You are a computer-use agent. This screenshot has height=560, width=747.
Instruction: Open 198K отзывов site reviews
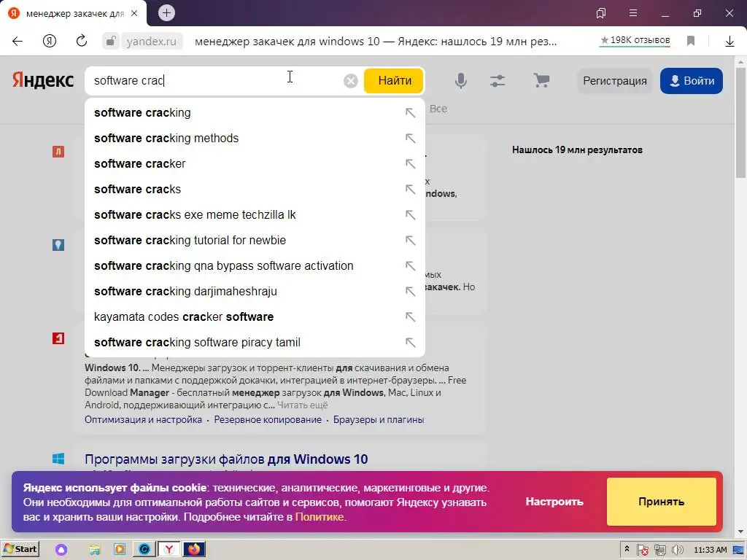click(x=635, y=41)
